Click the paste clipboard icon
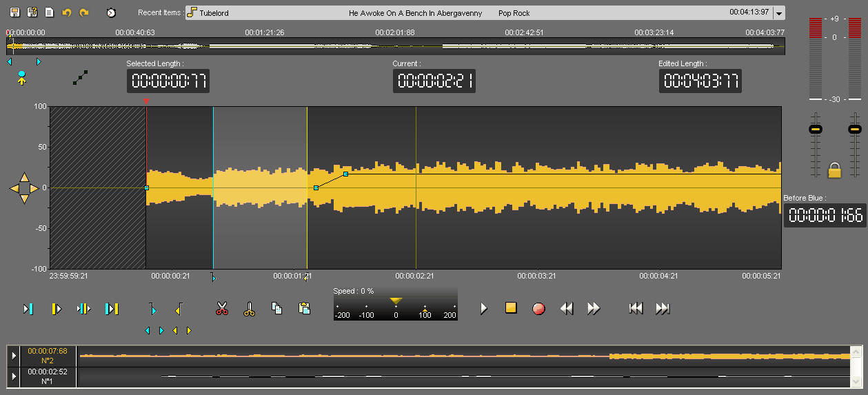The height and width of the screenshot is (395, 868). click(x=303, y=308)
